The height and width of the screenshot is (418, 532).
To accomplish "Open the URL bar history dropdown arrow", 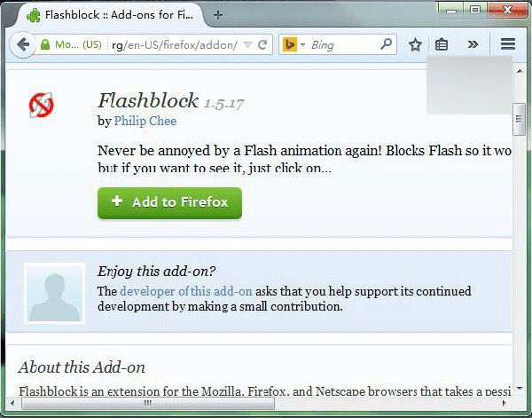I will (x=248, y=45).
